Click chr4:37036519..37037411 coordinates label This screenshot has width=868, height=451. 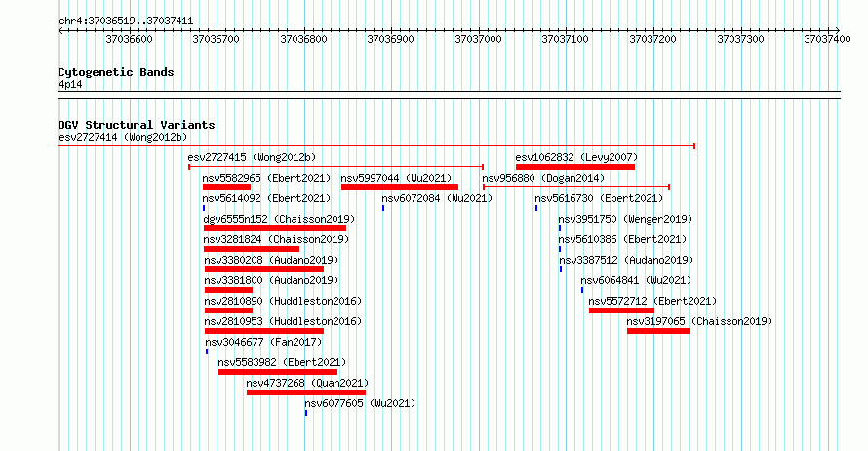click(x=126, y=21)
